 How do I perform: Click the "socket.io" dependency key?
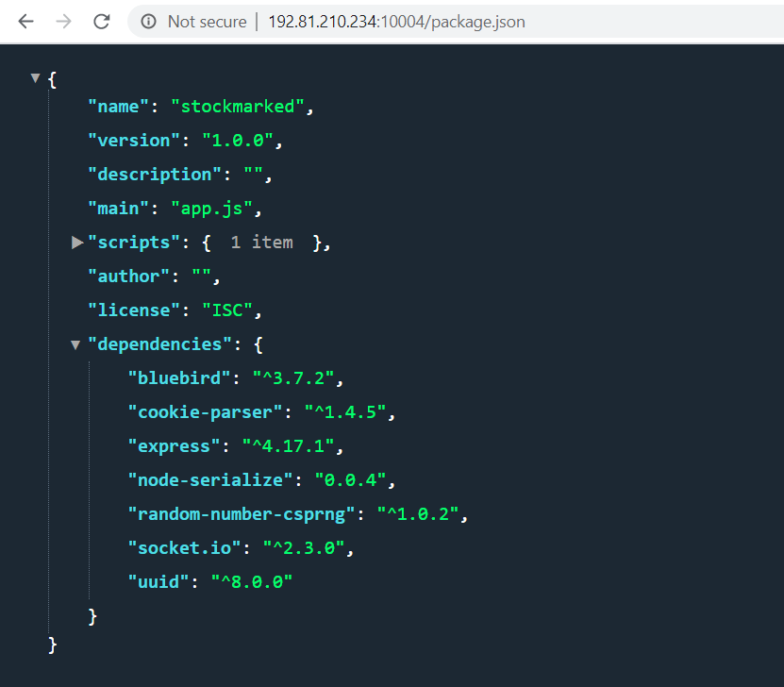coord(185,548)
